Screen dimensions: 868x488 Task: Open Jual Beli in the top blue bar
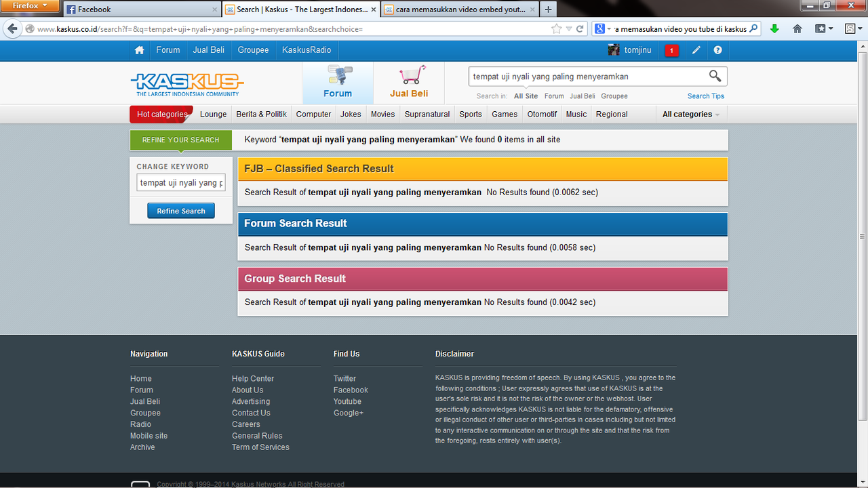(x=209, y=50)
